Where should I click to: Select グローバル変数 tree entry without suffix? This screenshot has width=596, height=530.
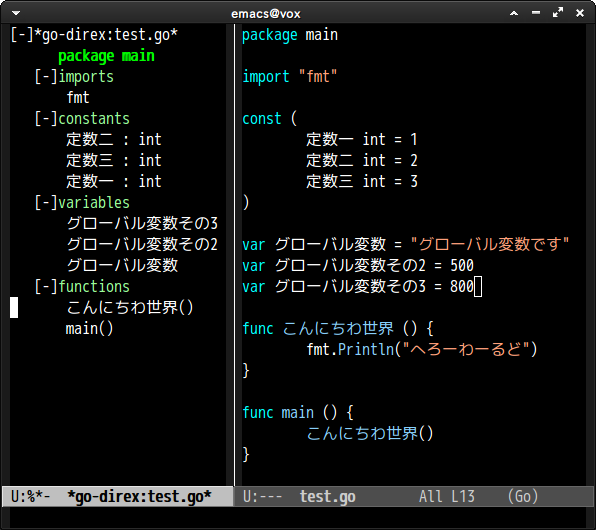point(122,265)
